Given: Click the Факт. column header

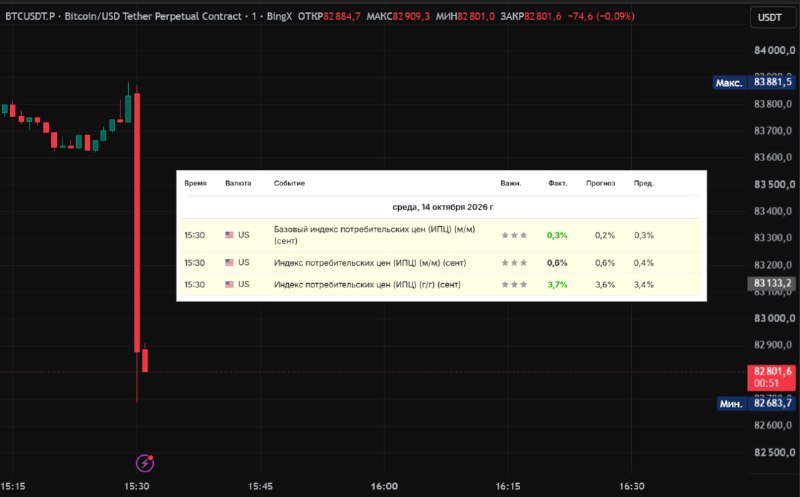Looking at the screenshot, I should point(558,183).
